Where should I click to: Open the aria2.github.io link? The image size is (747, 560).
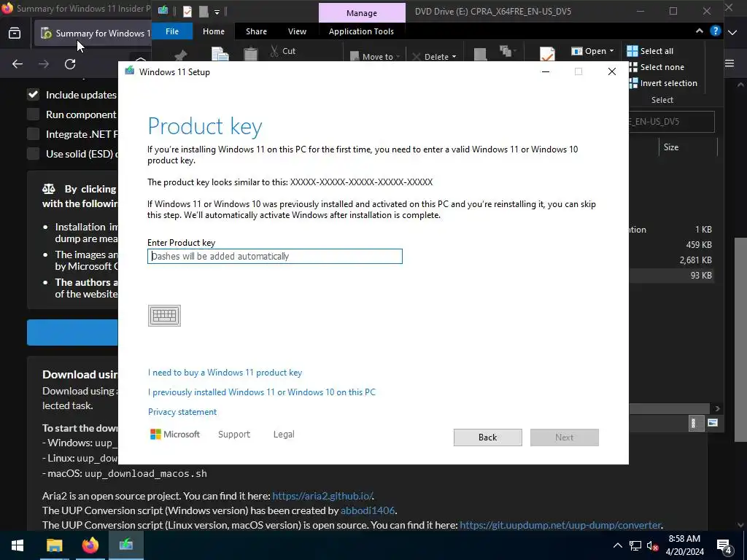point(322,496)
